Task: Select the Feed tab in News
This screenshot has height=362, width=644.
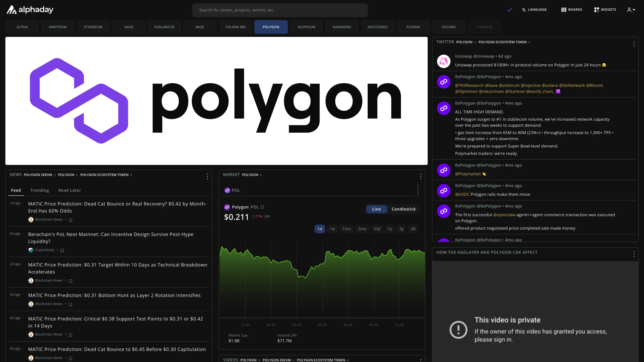Action: click(x=16, y=190)
